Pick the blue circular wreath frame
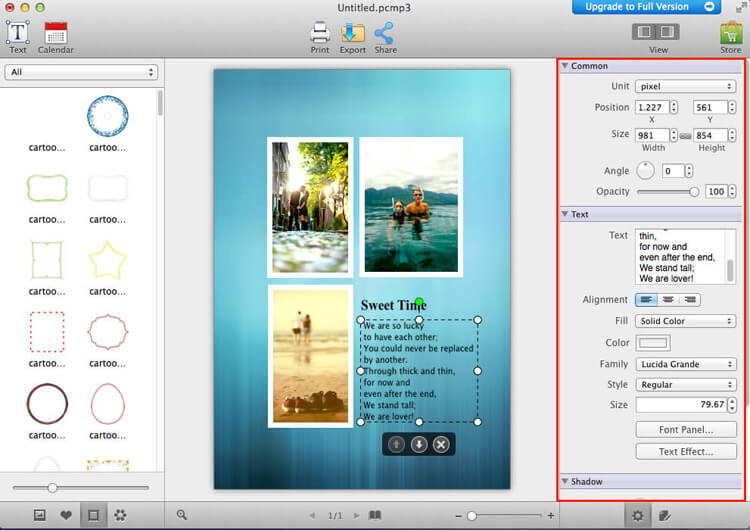Image resolution: width=750 pixels, height=530 pixels. tap(108, 116)
